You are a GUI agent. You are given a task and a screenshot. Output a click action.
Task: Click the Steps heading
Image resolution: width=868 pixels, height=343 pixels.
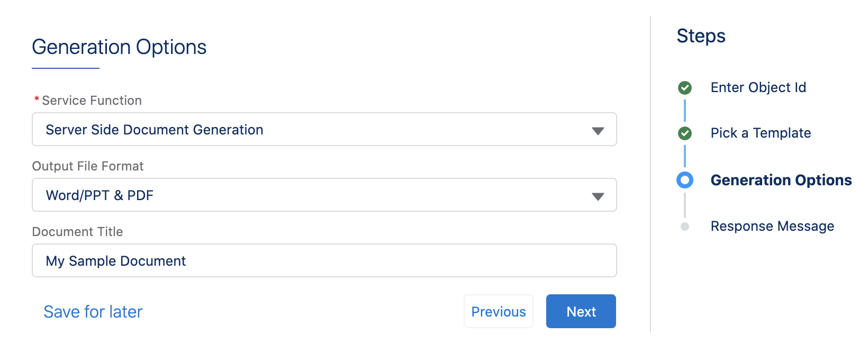(x=701, y=36)
